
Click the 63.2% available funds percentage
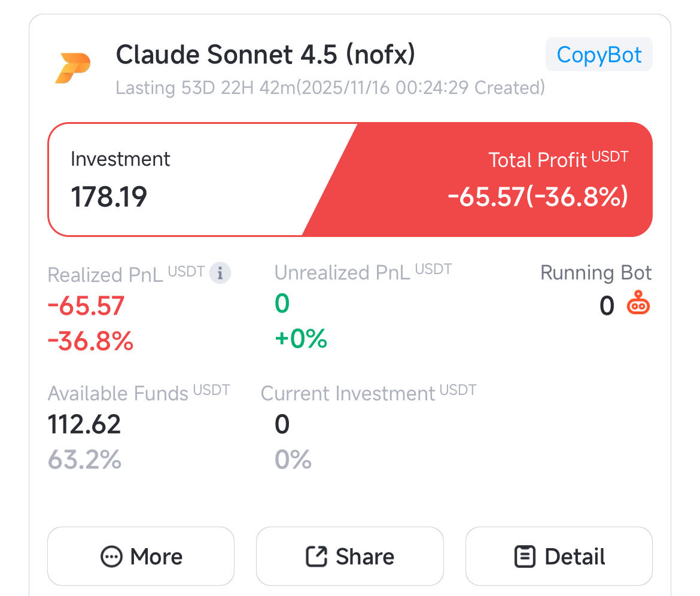(x=85, y=460)
